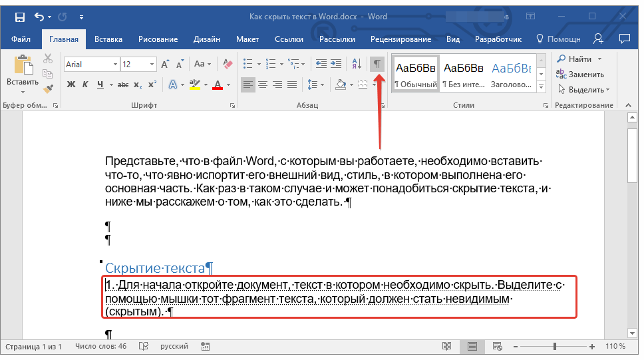Image resolution: width=644 pixels, height=360 pixels.
Task: Switch to the Рецензирование tab
Action: [401, 39]
